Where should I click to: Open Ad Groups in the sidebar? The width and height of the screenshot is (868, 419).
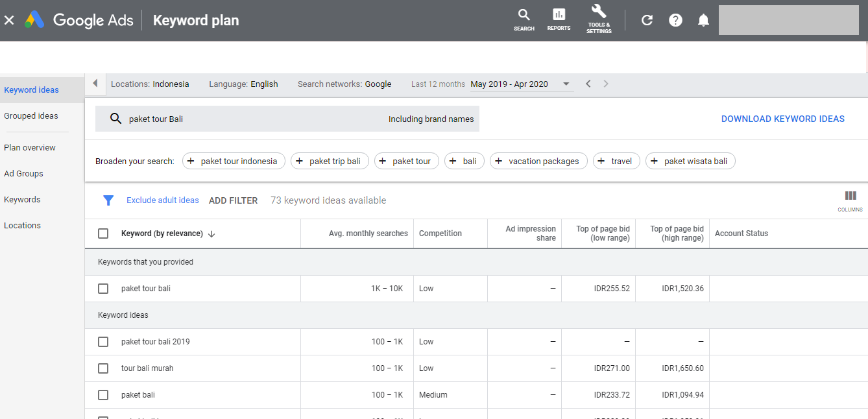tap(23, 174)
